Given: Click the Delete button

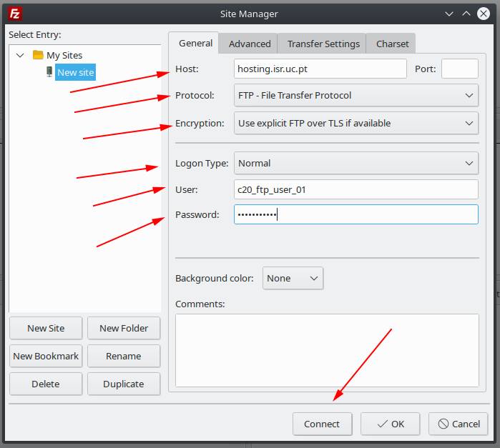Looking at the screenshot, I should (x=46, y=384).
